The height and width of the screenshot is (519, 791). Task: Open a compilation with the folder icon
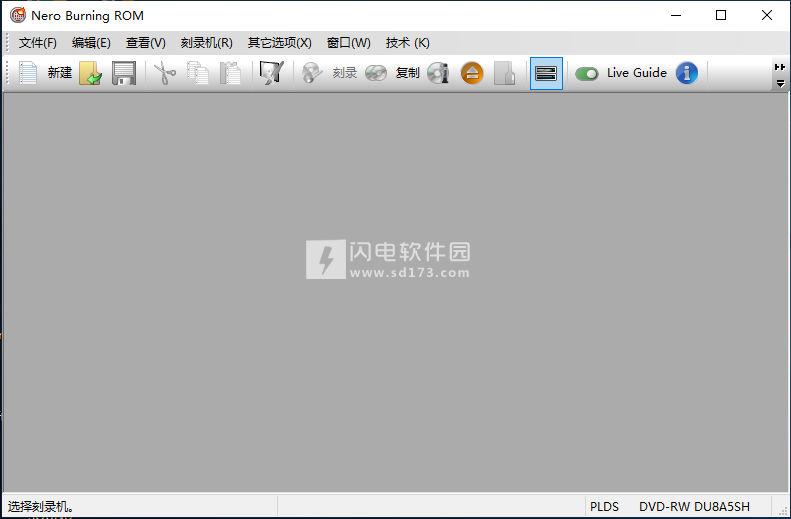[91, 73]
